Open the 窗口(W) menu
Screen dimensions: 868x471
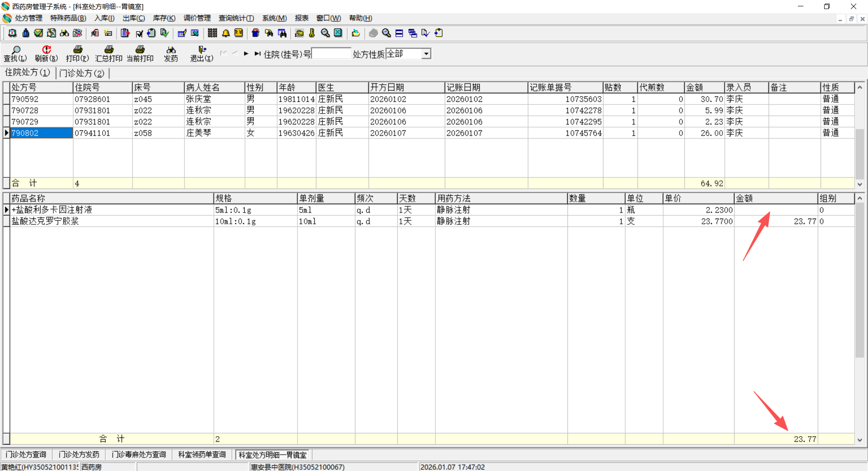(329, 18)
